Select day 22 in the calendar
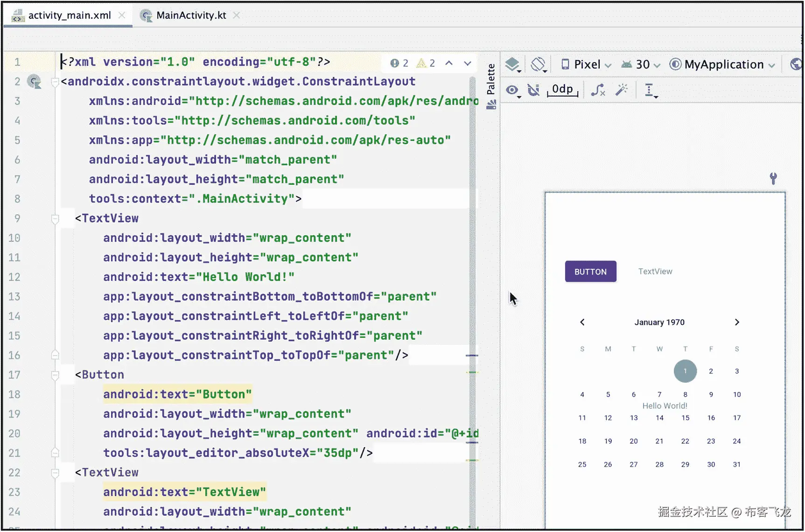This screenshot has height=532, width=805. coord(685,441)
